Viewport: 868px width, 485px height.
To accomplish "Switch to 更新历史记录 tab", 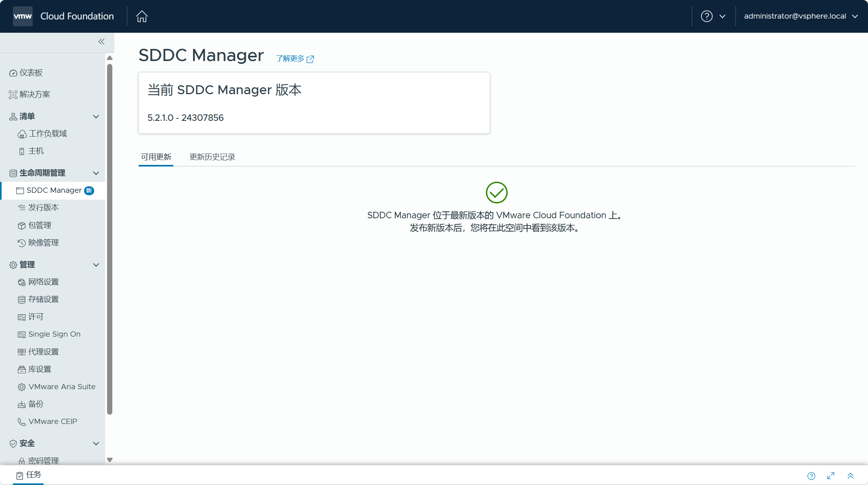I will tap(212, 157).
